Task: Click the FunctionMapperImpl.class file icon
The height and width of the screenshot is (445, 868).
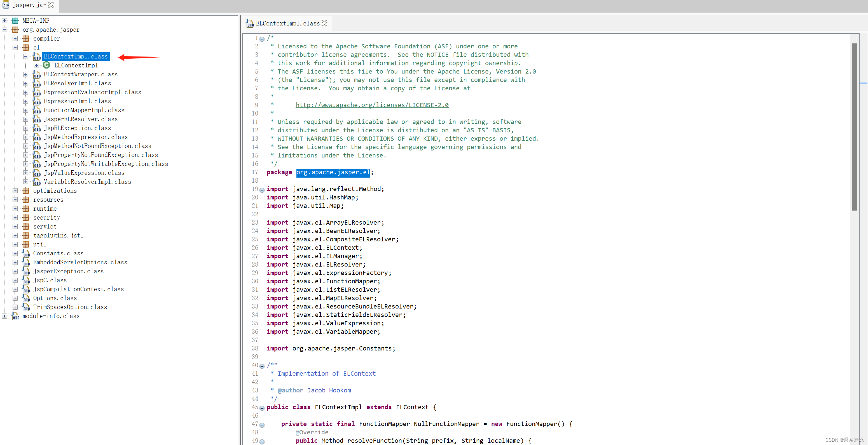Action: click(x=37, y=110)
